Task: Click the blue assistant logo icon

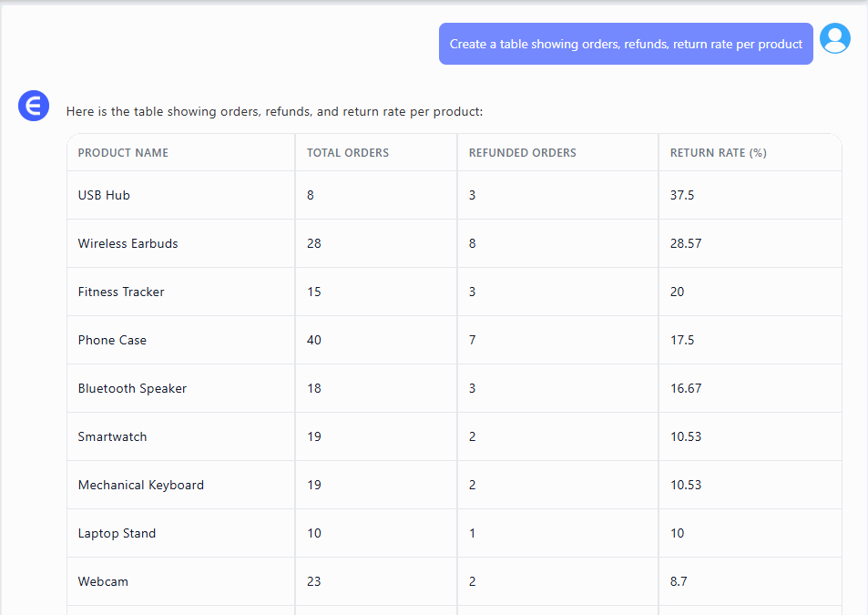Action: click(34, 106)
